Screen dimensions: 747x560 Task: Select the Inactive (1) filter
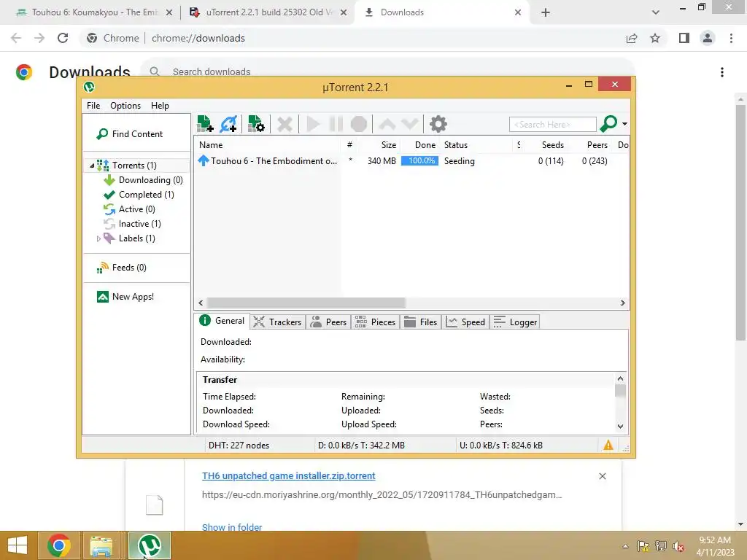[132, 224]
